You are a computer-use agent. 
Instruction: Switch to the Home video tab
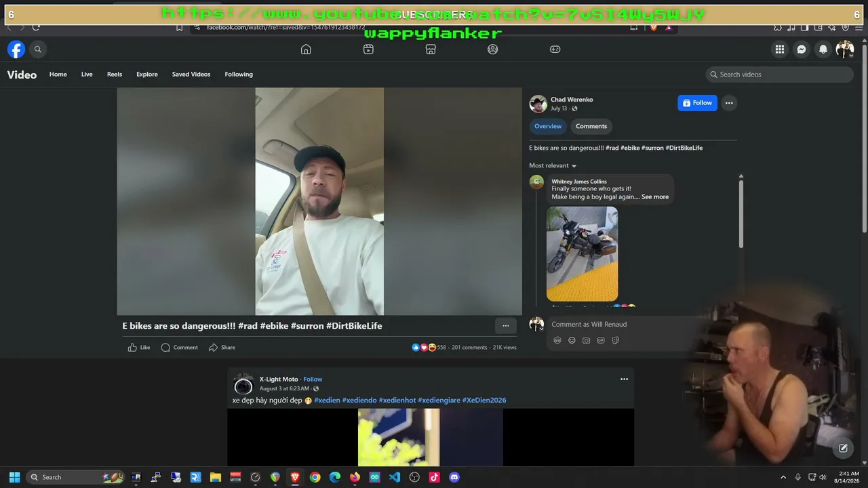click(x=58, y=75)
